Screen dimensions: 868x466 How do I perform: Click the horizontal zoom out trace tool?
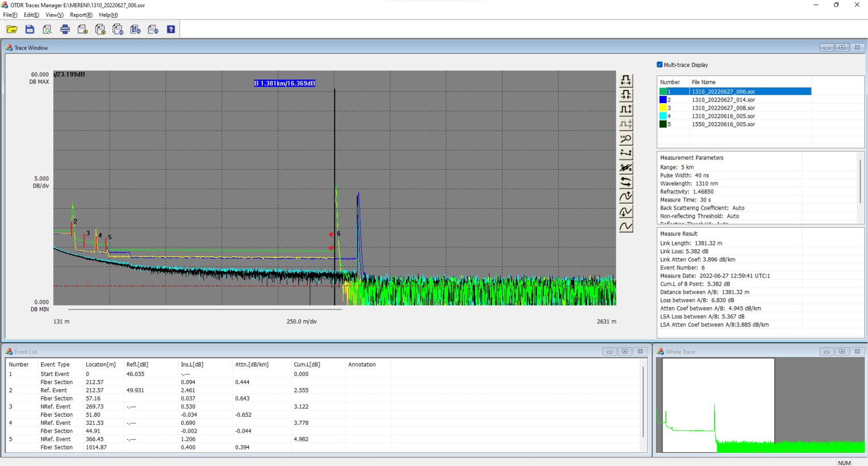pyautogui.click(x=626, y=95)
